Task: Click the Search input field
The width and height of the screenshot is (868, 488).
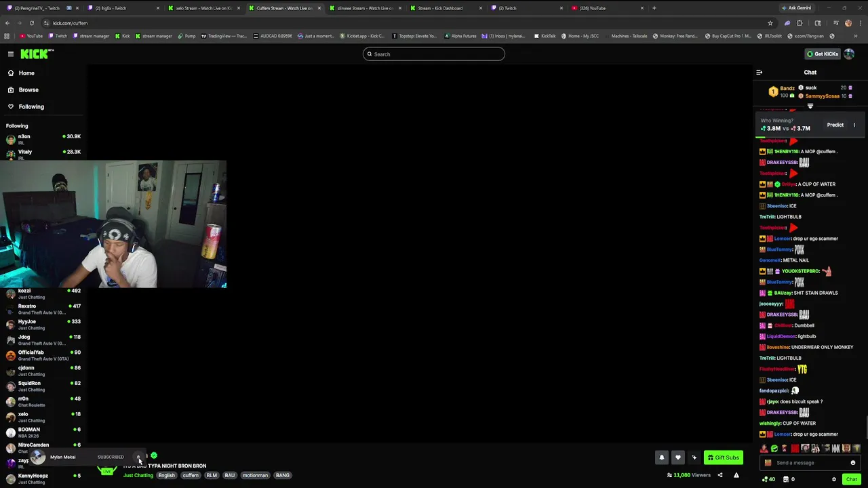Action: point(434,54)
